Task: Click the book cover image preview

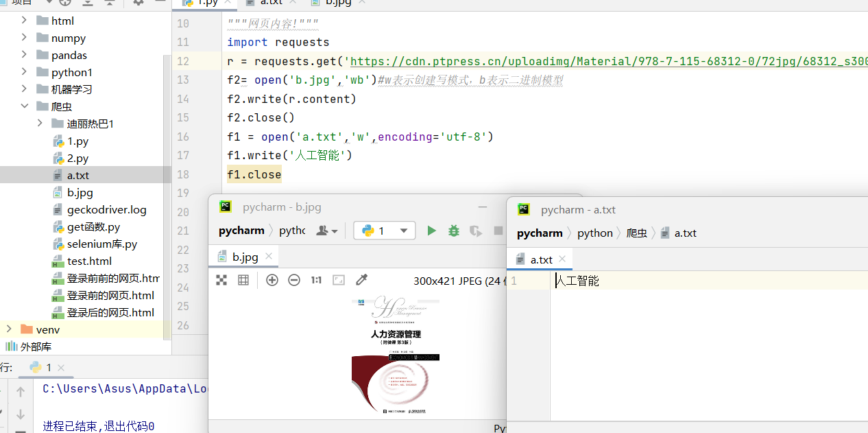Action: 396,355
